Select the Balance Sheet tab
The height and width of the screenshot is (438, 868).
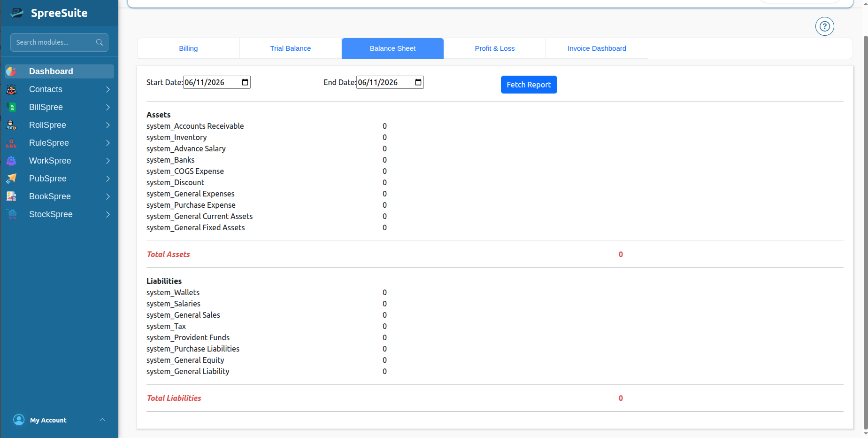pyautogui.click(x=392, y=48)
